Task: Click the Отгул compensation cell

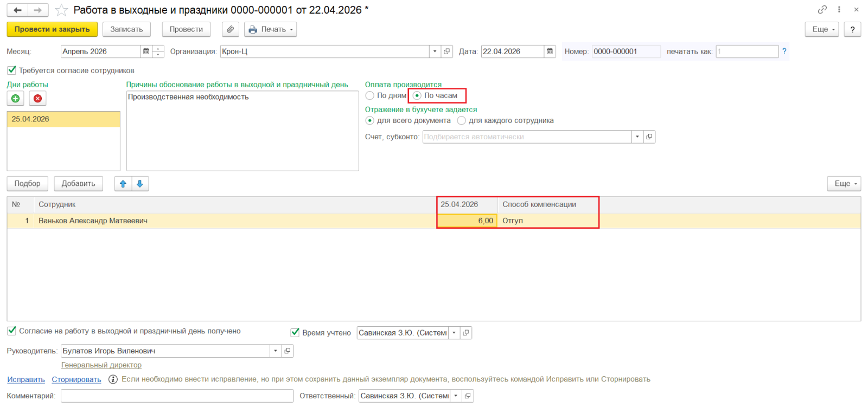Action: [x=548, y=221]
